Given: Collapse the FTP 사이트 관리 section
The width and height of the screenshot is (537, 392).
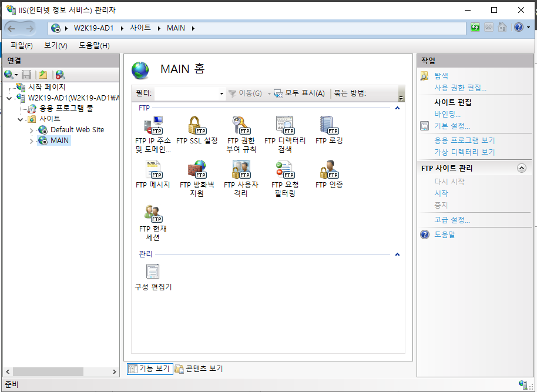Looking at the screenshot, I should 522,168.
